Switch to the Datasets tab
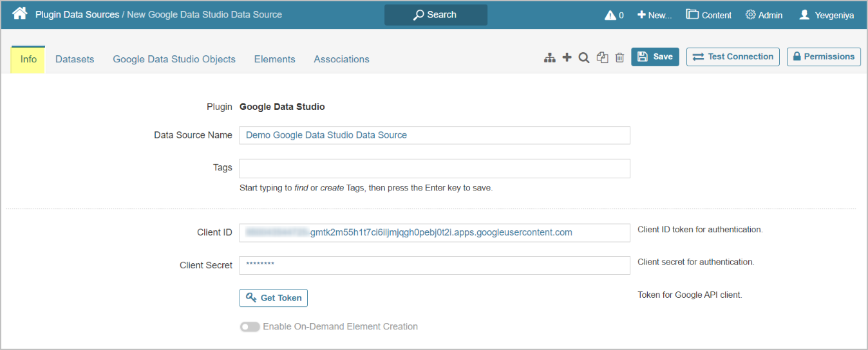The width and height of the screenshot is (868, 350). pos(75,59)
